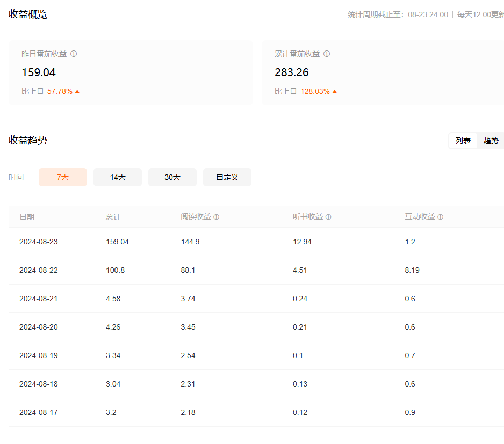Viewport: 504px width, 444px height.
Task: Click the 收益趋势 heading
Action: pos(28,141)
